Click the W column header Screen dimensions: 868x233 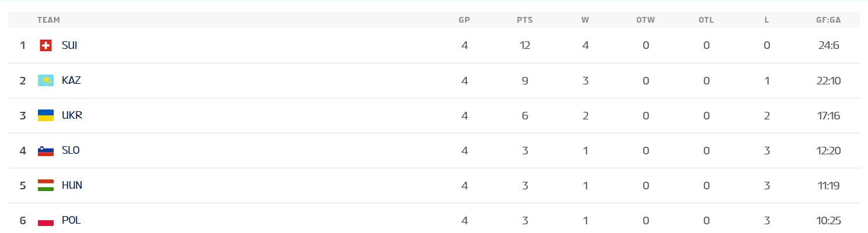point(585,20)
